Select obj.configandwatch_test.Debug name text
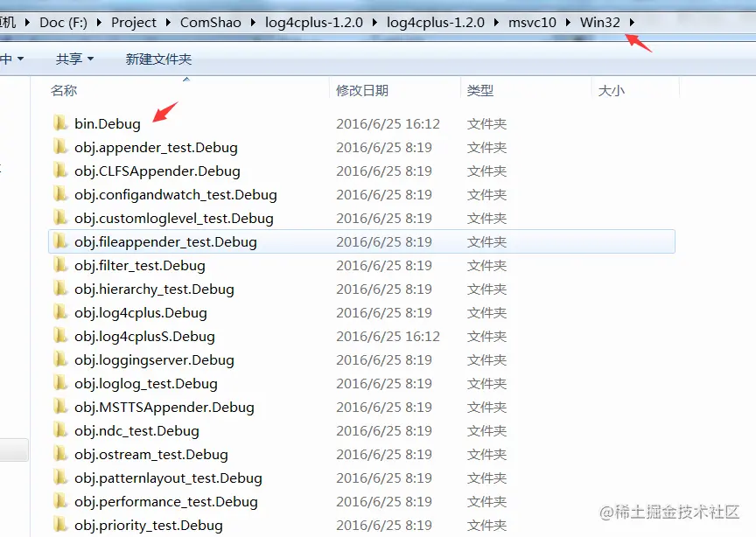 click(x=176, y=195)
